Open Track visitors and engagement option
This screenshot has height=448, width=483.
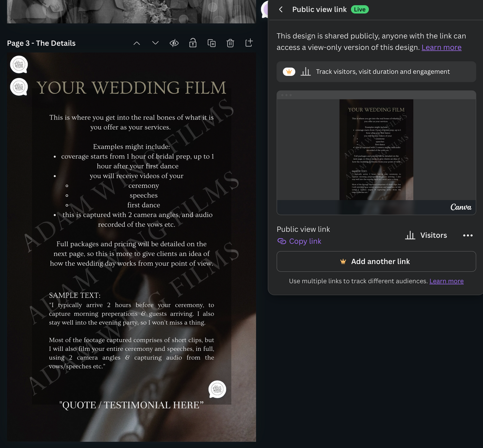click(376, 72)
